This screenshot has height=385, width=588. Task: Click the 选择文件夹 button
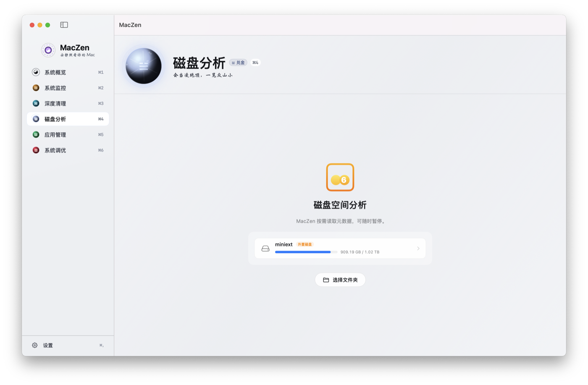click(340, 280)
